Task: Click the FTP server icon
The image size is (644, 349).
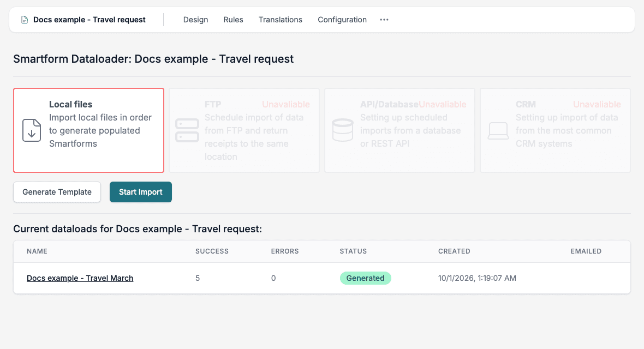Action: [187, 130]
